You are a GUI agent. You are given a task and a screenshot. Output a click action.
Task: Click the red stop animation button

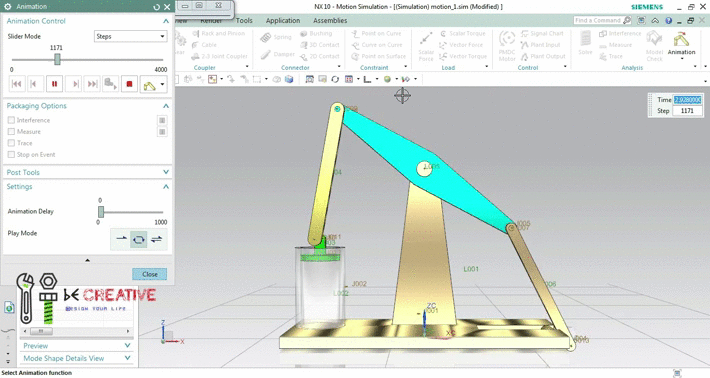(x=130, y=84)
